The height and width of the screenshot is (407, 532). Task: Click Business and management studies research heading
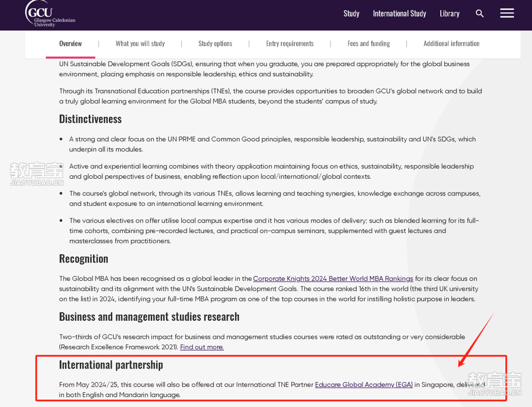coord(149,317)
